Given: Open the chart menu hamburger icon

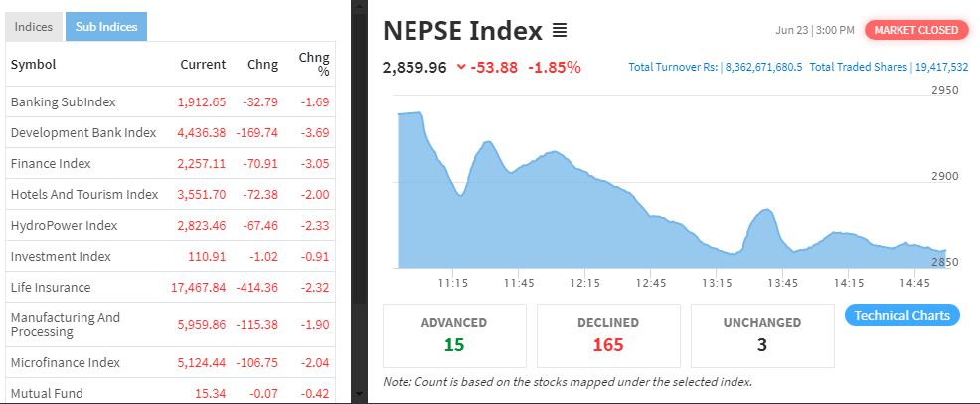Looking at the screenshot, I should [560, 30].
